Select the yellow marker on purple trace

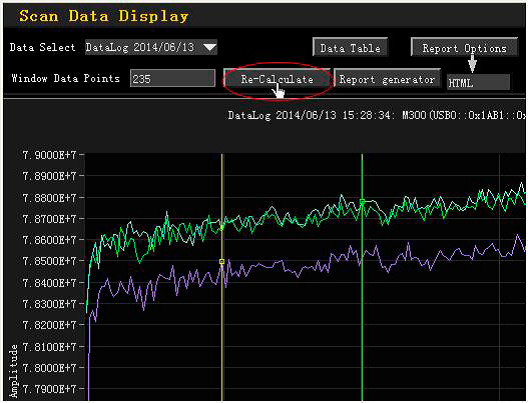tap(222, 262)
